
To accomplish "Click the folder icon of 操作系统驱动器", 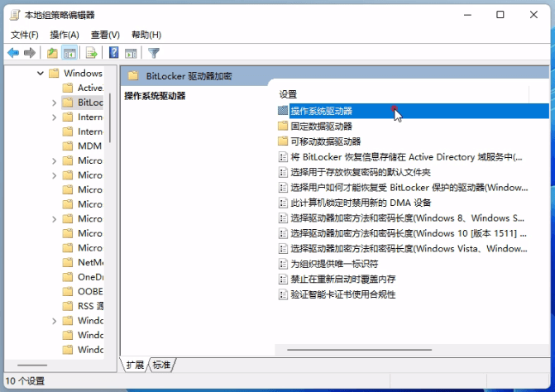I will (283, 111).
